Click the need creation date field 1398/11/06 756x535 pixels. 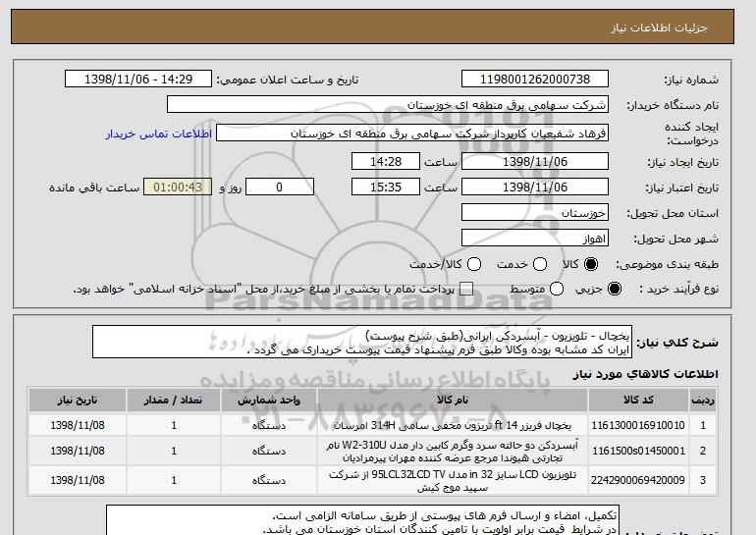pos(535,161)
